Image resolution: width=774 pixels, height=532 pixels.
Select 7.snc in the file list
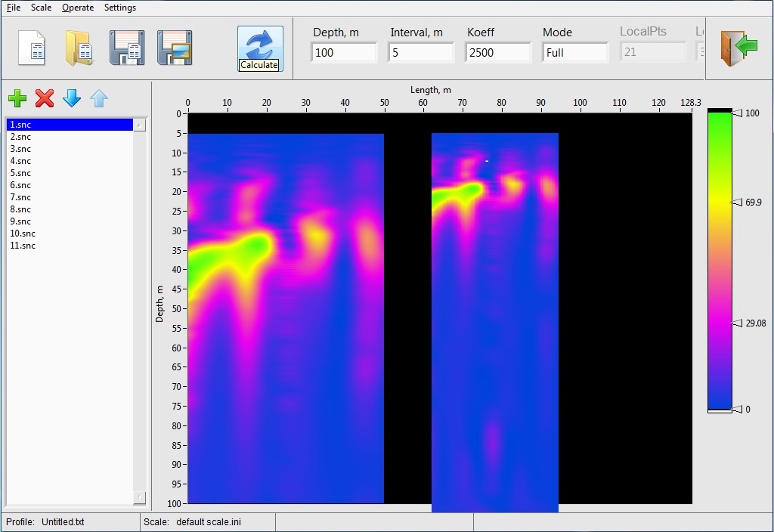[70, 197]
